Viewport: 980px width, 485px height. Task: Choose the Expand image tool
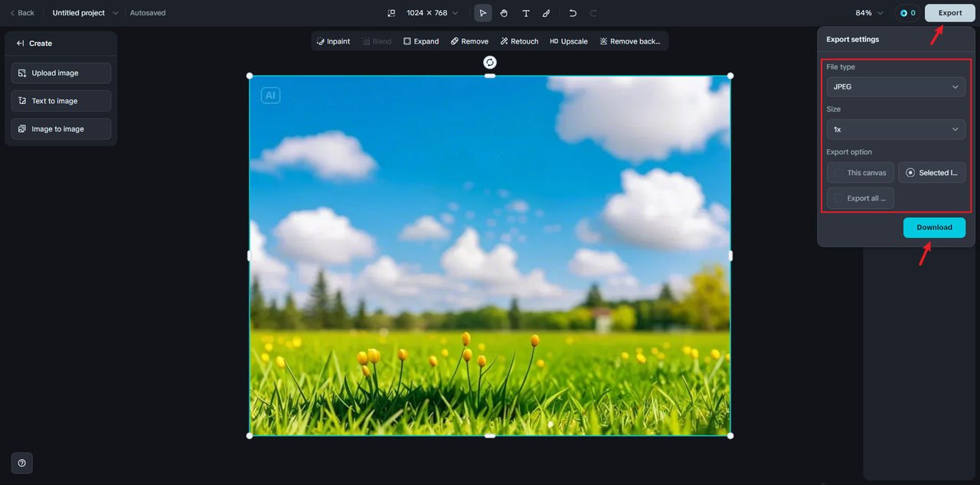tap(421, 41)
